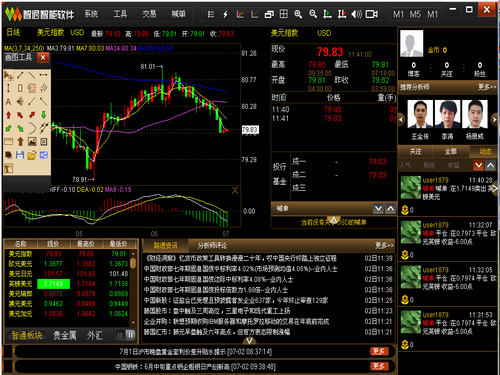Show next recommended analysts with right arrow
The width and height of the screenshot is (500, 375).
point(494,119)
